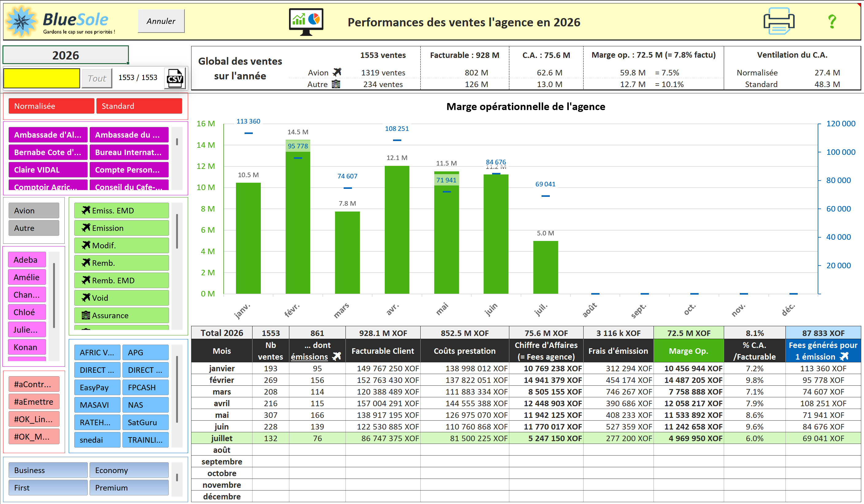Filter by #aEmettre status
The height and width of the screenshot is (504, 864).
(34, 402)
